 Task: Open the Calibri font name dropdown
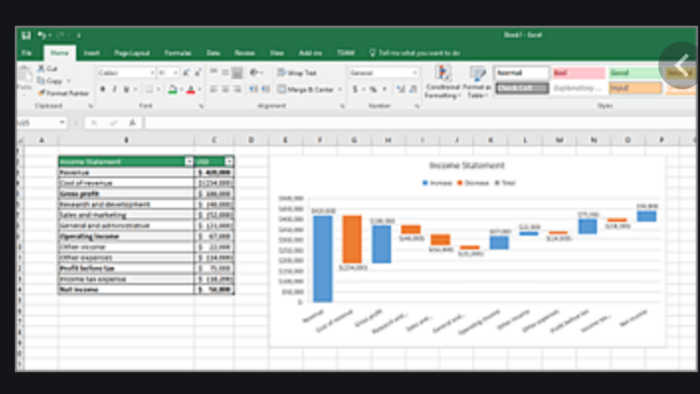point(152,73)
